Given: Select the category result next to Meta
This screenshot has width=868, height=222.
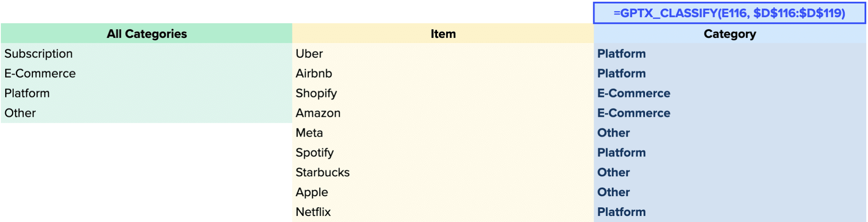Looking at the screenshot, I should pos(730,133).
